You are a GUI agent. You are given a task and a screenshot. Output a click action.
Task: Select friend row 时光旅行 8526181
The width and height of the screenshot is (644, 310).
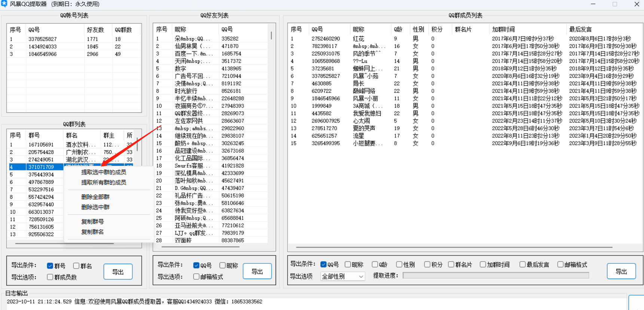pos(211,91)
